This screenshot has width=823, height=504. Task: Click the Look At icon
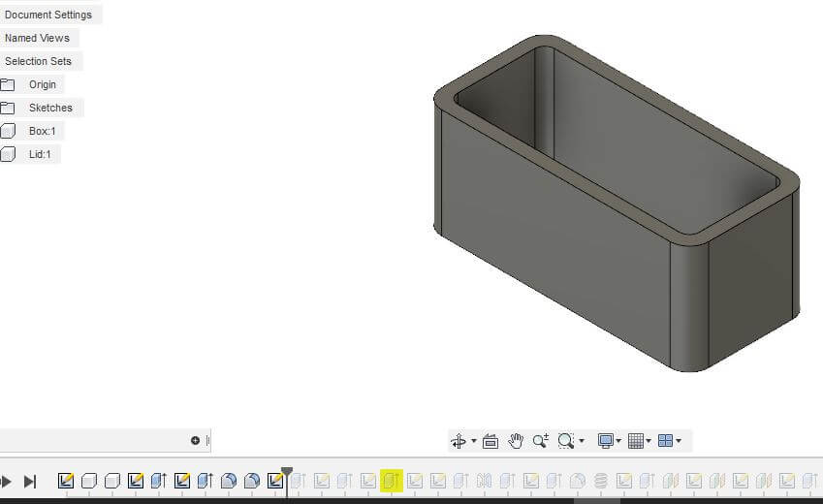pyautogui.click(x=491, y=441)
